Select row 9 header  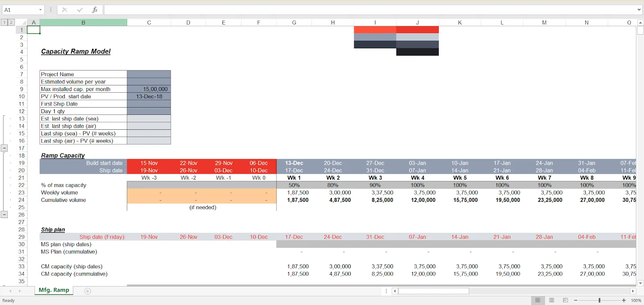pyautogui.click(x=21, y=89)
